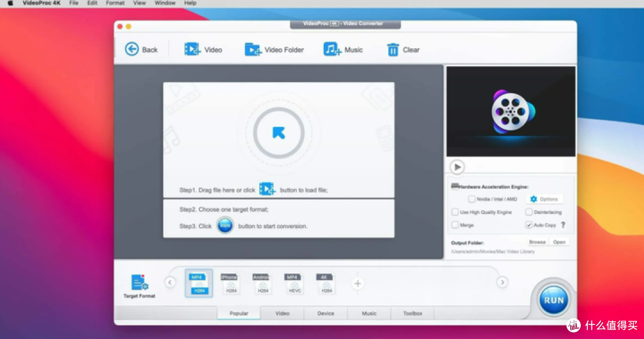
Task: Add a video with the Video button
Action: coord(203,49)
